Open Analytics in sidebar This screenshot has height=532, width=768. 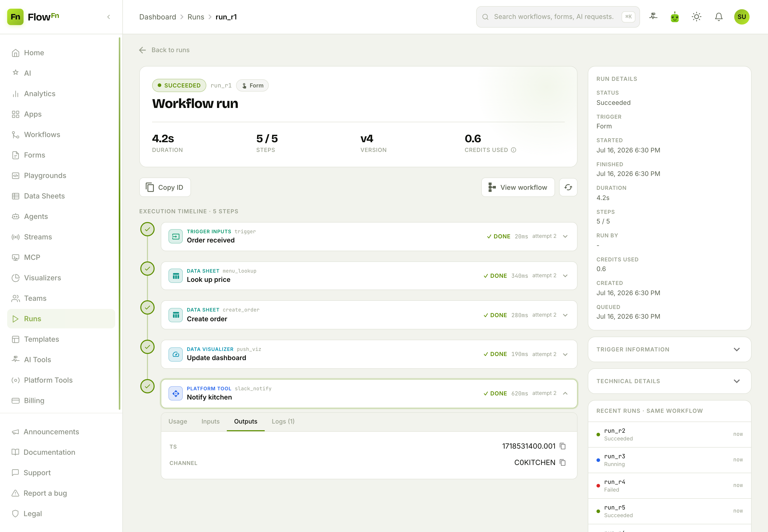(x=61, y=94)
